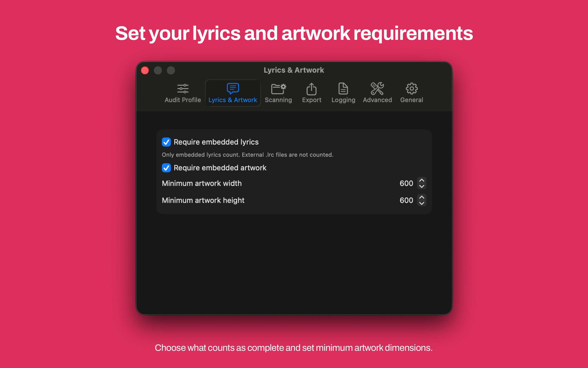Image resolution: width=588 pixels, height=368 pixels.
Task: Open the Logging preferences tab
Action: (x=343, y=93)
